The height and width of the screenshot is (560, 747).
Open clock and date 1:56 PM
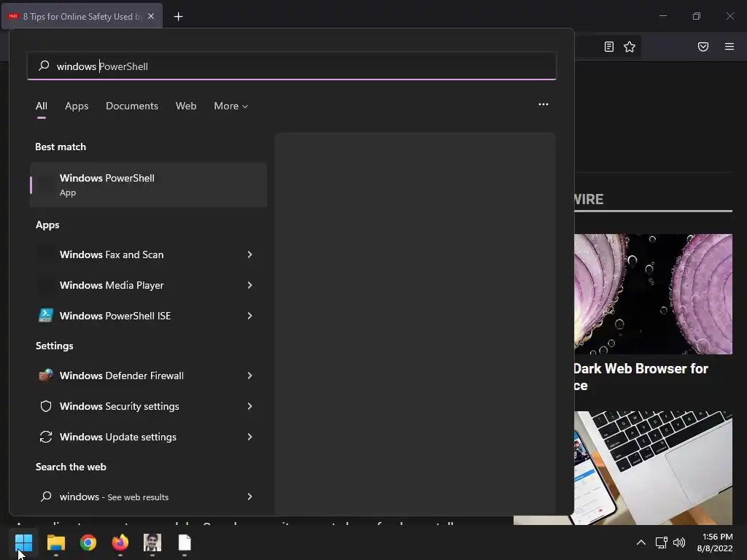tap(715, 542)
